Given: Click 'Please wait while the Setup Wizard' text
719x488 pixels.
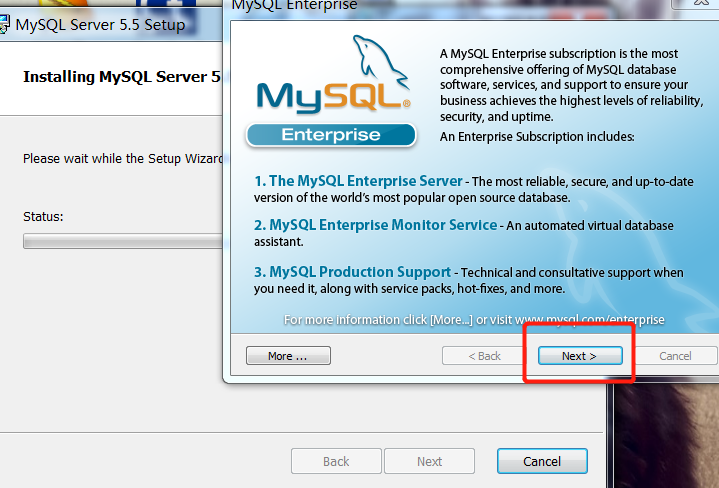Looking at the screenshot, I should coord(123,159).
